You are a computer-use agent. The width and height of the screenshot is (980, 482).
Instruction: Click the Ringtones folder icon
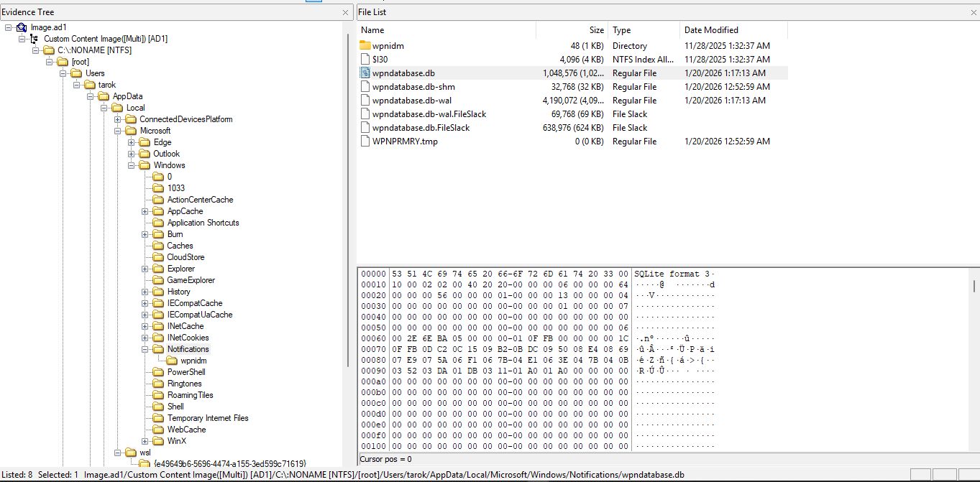point(158,384)
